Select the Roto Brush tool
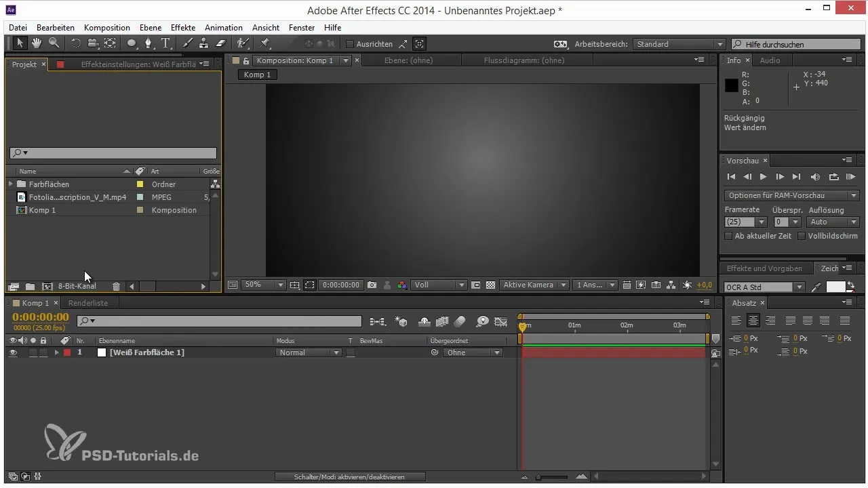The image size is (868, 488). [x=242, y=43]
